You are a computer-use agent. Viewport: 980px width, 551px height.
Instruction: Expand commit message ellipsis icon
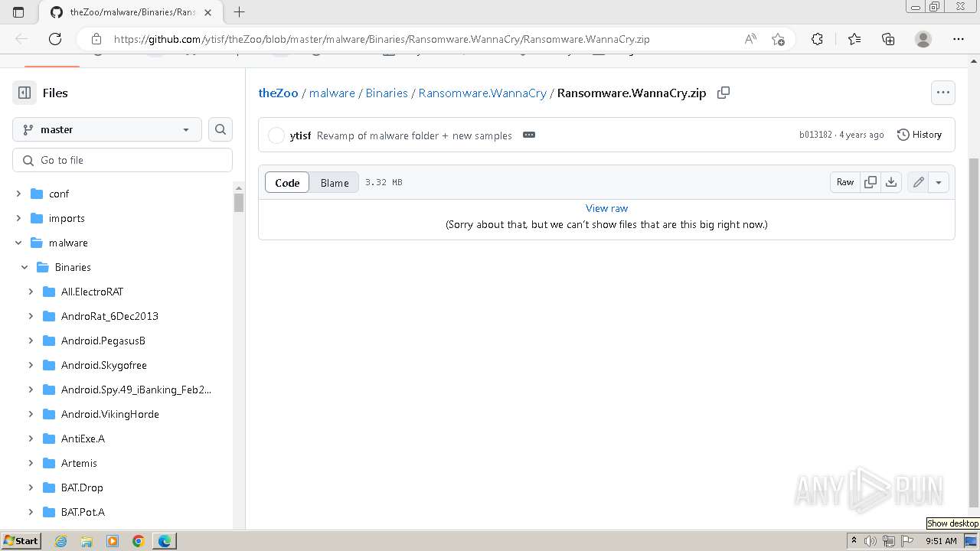(x=528, y=135)
